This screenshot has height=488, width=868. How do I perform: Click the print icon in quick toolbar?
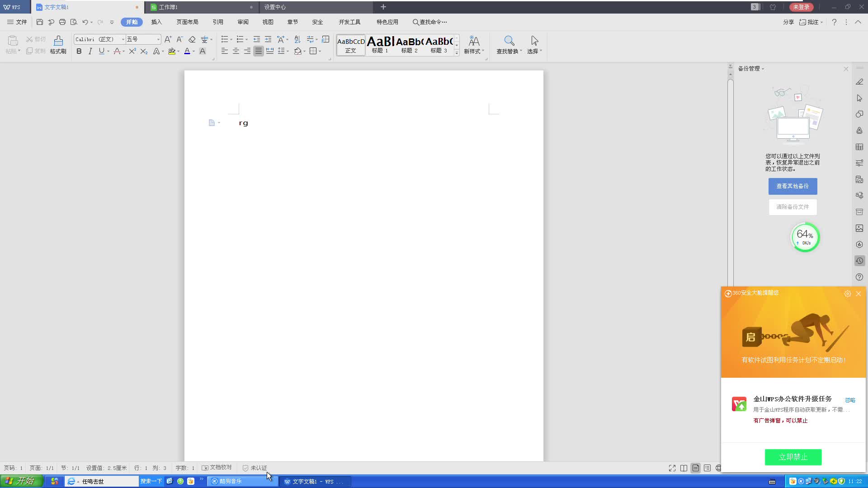coord(62,22)
